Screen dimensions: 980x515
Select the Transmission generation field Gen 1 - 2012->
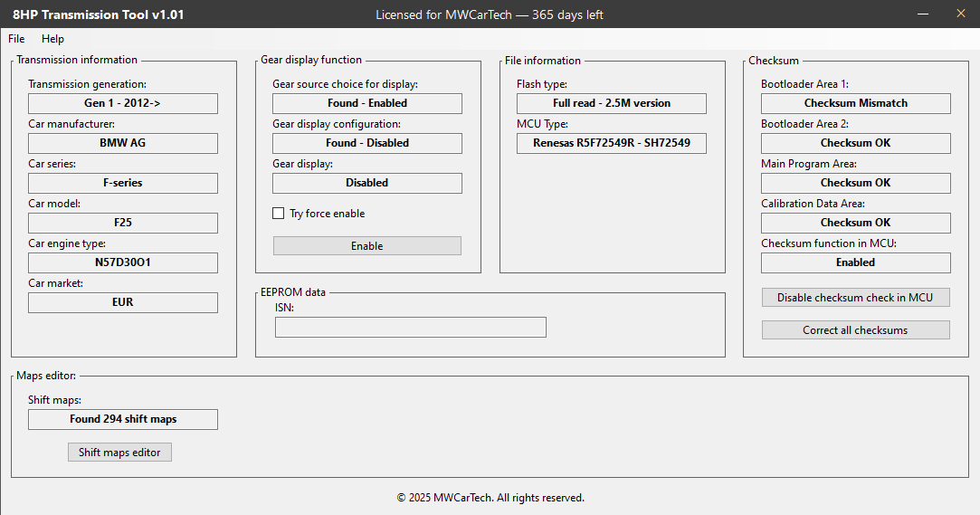(123, 103)
